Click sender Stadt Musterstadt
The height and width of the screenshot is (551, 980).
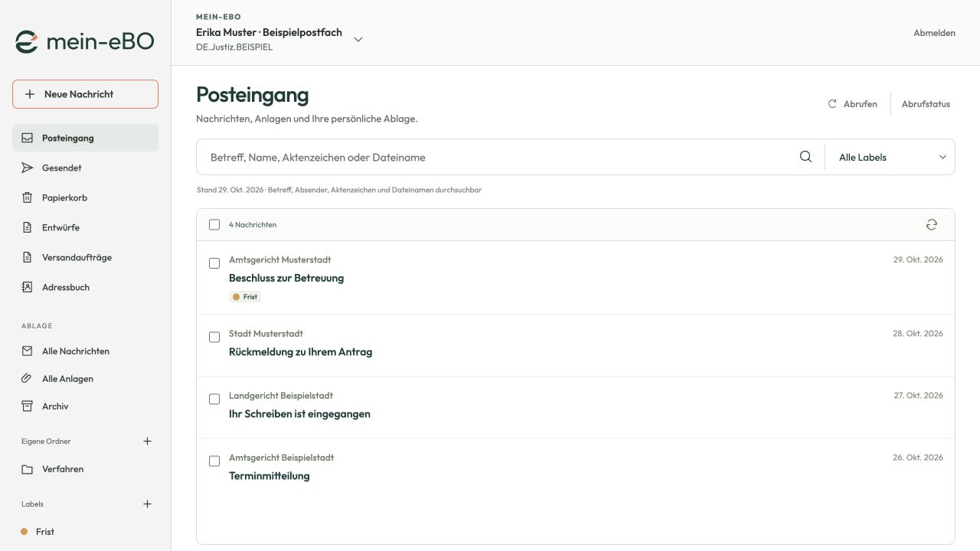266,334
